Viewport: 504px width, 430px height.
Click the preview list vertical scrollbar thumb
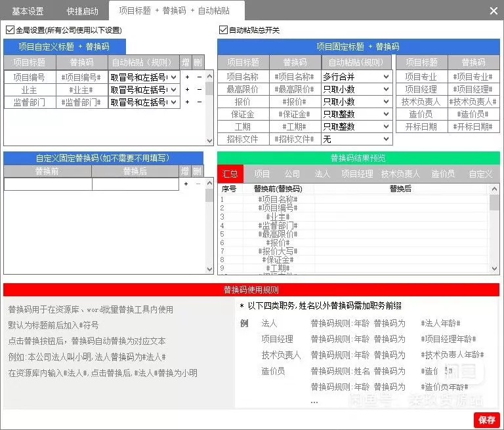494,203
